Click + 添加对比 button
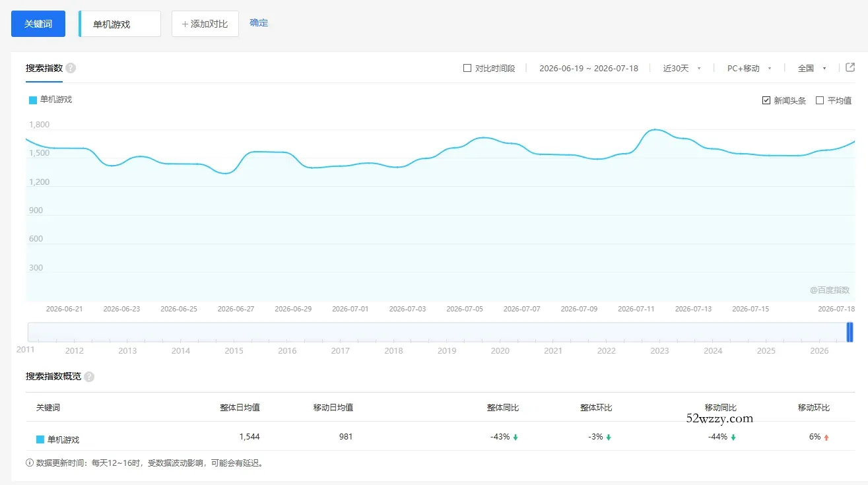This screenshot has width=868, height=485. (205, 24)
